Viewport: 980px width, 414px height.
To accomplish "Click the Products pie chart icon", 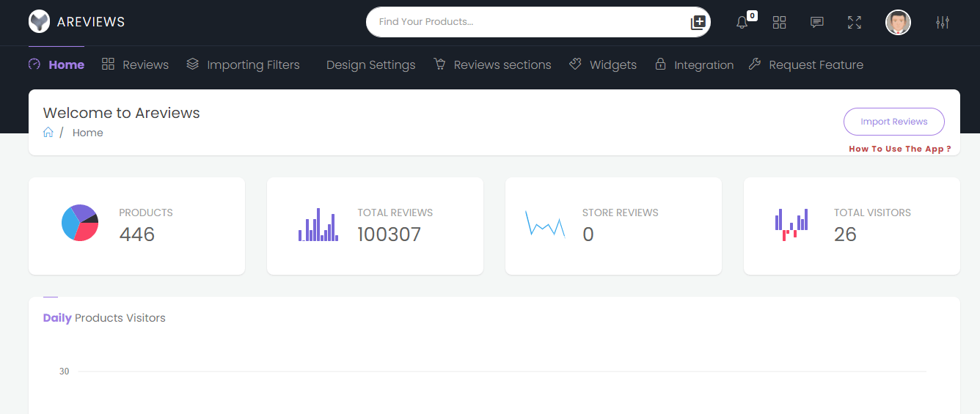I will [80, 223].
